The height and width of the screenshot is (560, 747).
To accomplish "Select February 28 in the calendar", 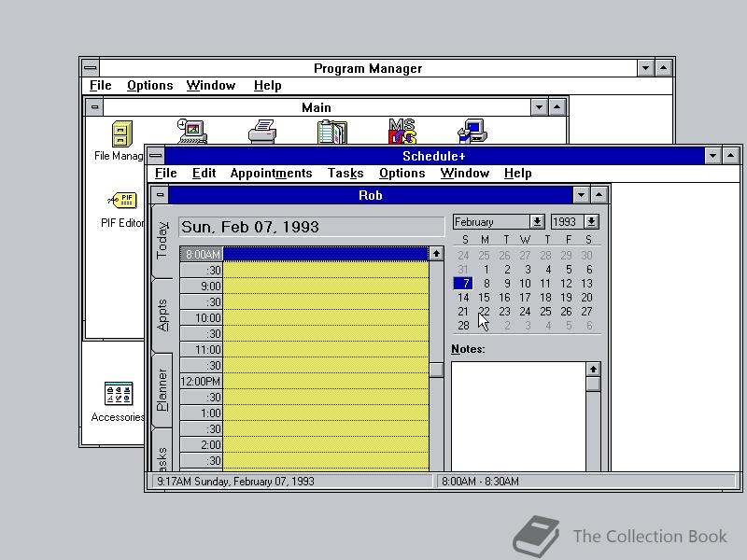I will (x=463, y=326).
